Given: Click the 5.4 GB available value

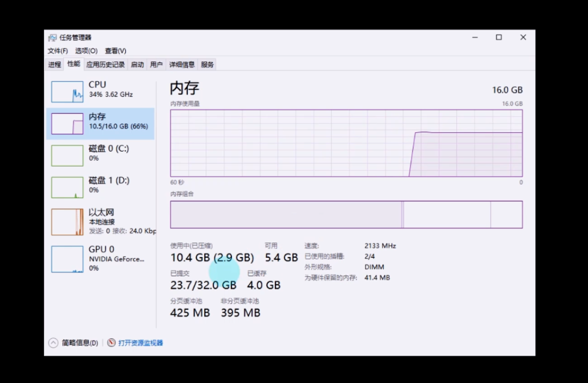Looking at the screenshot, I should point(281,257).
